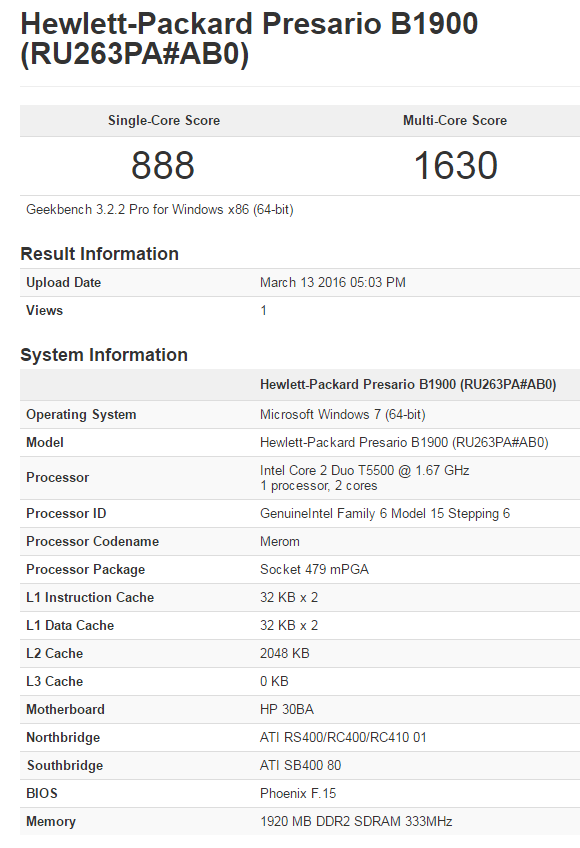Select ATI RS400/RC400/RC410 01 value
The width and height of the screenshot is (580, 848).
(343, 738)
